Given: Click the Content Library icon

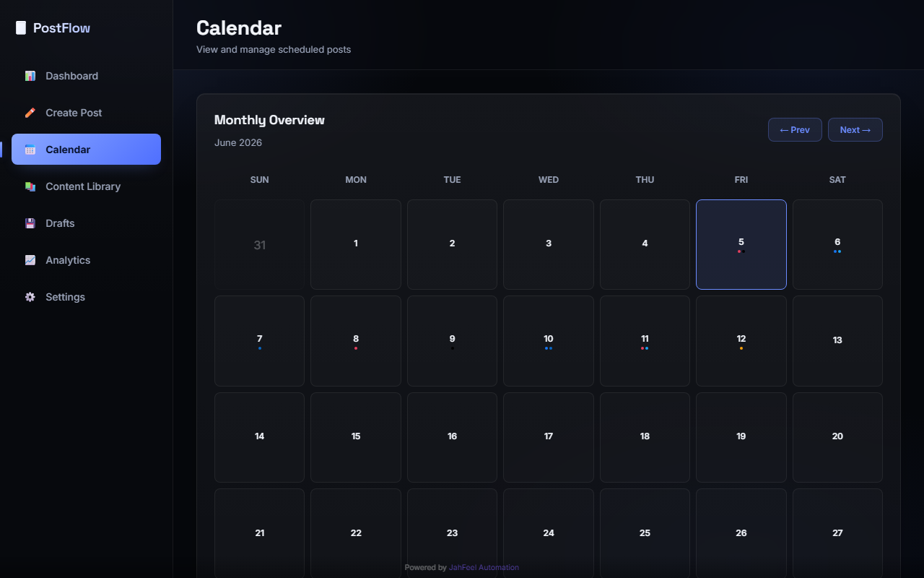Looking at the screenshot, I should (30, 186).
